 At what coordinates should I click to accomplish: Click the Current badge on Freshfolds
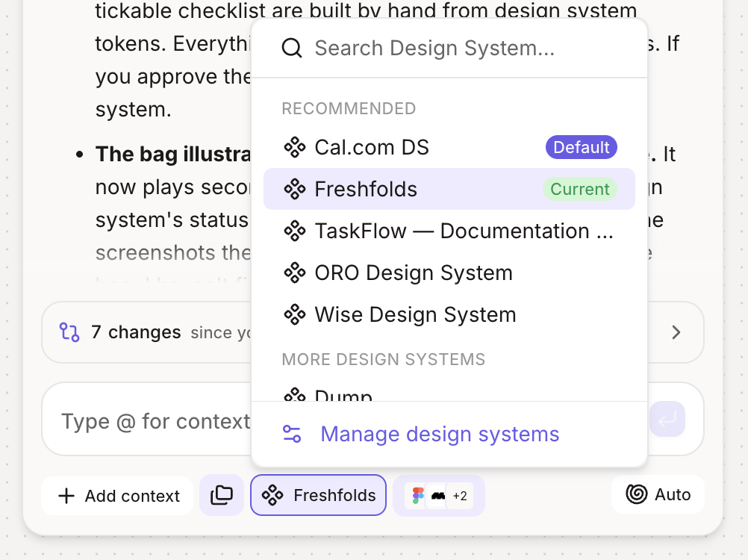point(579,190)
